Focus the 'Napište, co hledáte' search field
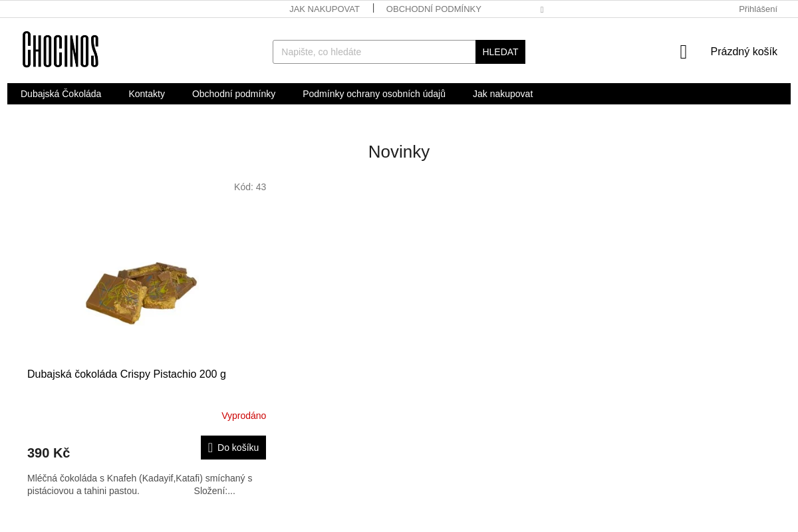This screenshot has height=532, width=798. click(374, 52)
